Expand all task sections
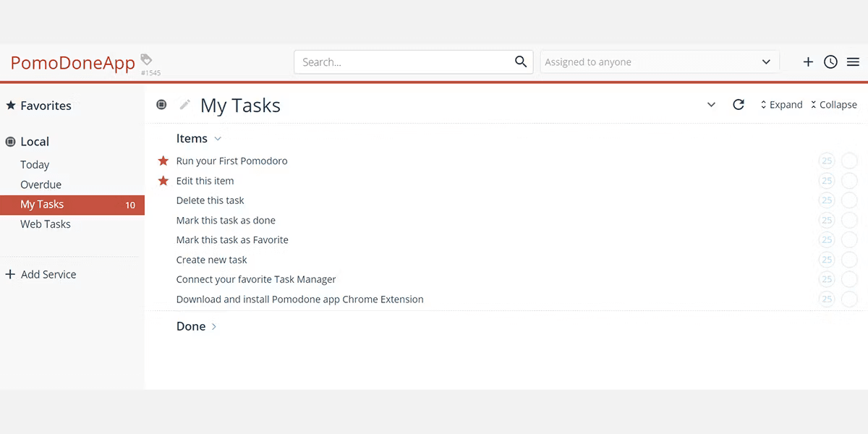The width and height of the screenshot is (868, 434). click(x=781, y=105)
